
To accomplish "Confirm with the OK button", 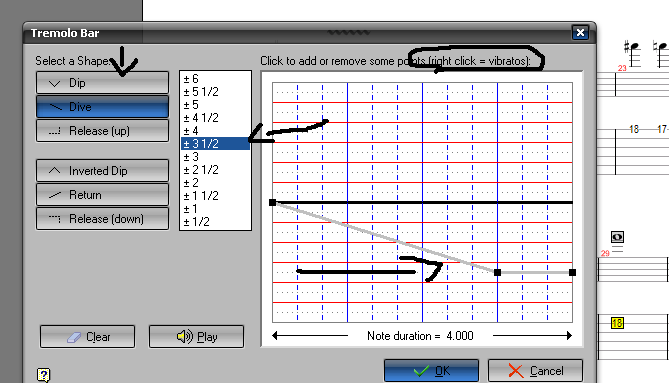I will coord(431,370).
